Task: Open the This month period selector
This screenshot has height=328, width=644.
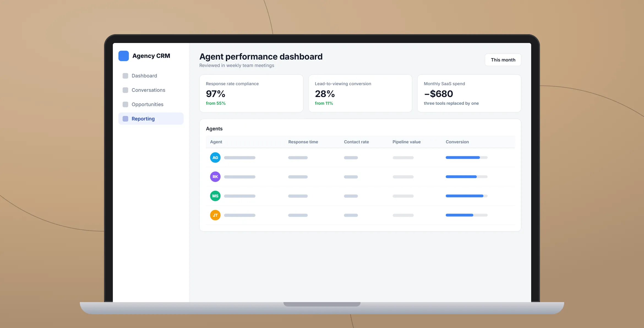Action: 503,60
